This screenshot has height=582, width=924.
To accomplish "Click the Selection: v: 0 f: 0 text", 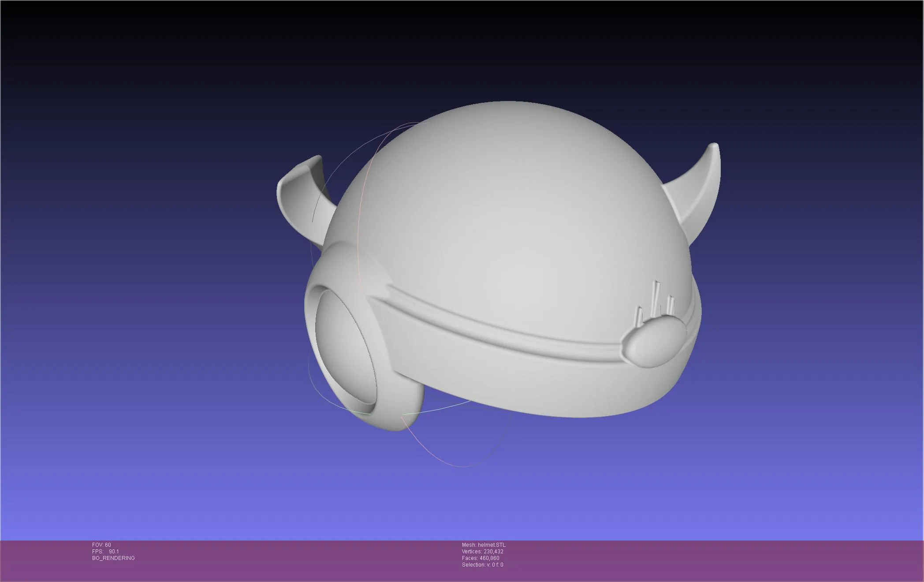I will point(483,565).
